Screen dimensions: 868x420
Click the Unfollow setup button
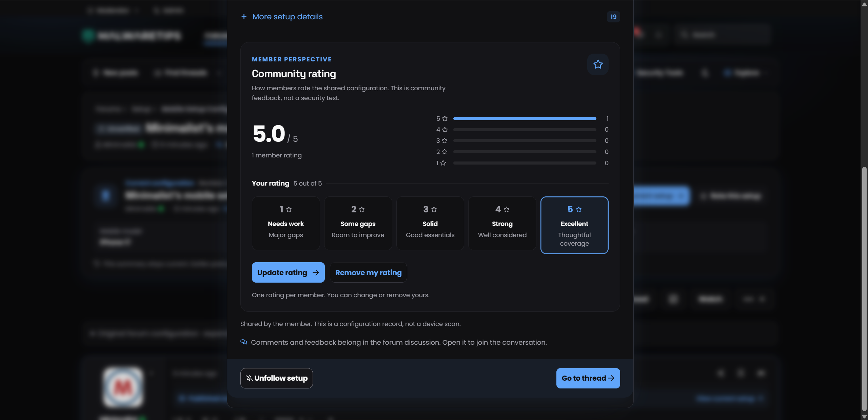coord(276,378)
